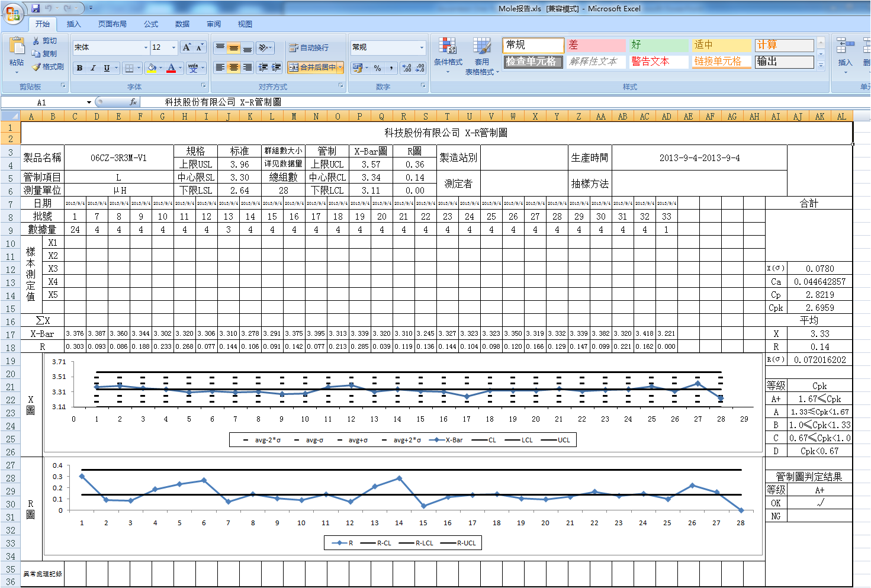The height and width of the screenshot is (588, 871).
Task: Open the alignment group dialog launcher
Action: click(x=341, y=86)
